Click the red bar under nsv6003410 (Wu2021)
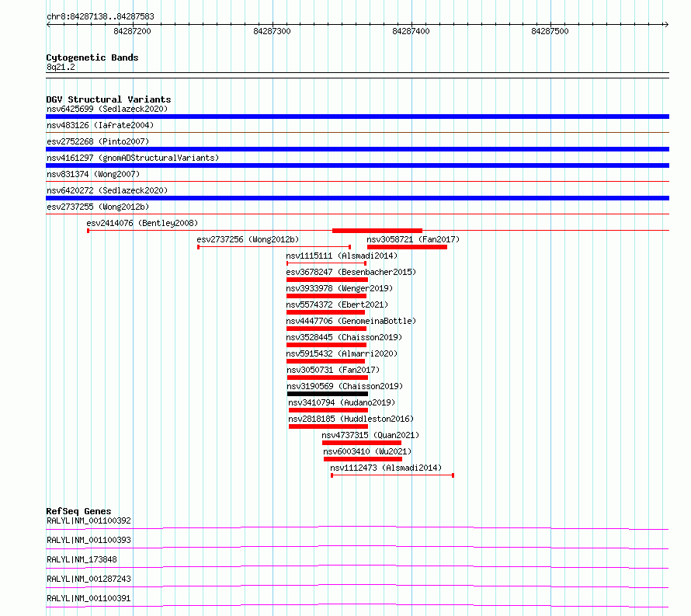This screenshot has width=691, height=616. 363,459
